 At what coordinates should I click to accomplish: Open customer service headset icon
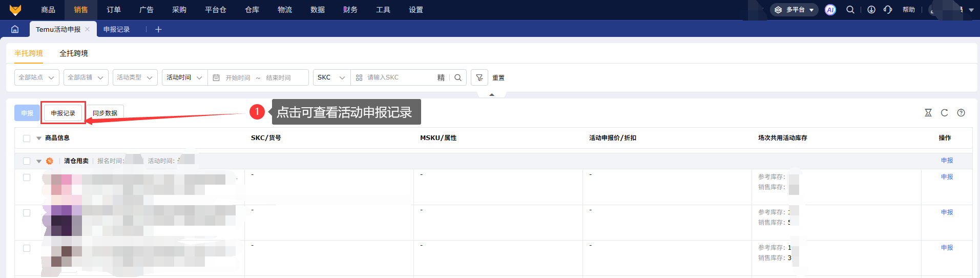pyautogui.click(x=888, y=10)
